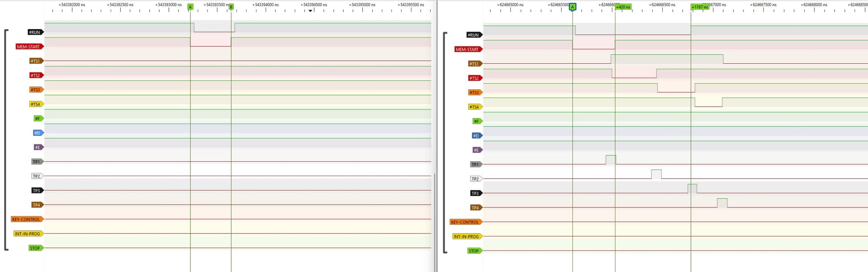Click timing marker A in right panel ruler
Image resolution: width=868 pixels, height=272 pixels.
[572, 7]
